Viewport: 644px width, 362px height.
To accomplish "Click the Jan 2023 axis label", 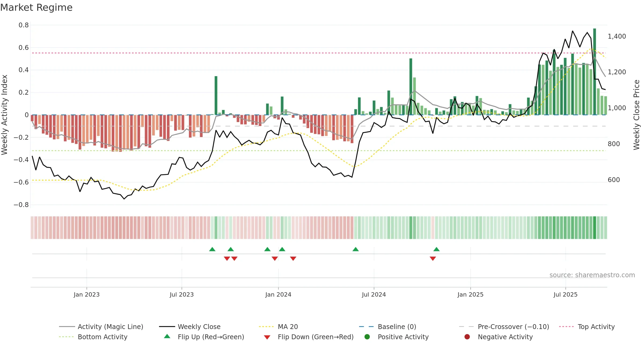I will tap(87, 294).
